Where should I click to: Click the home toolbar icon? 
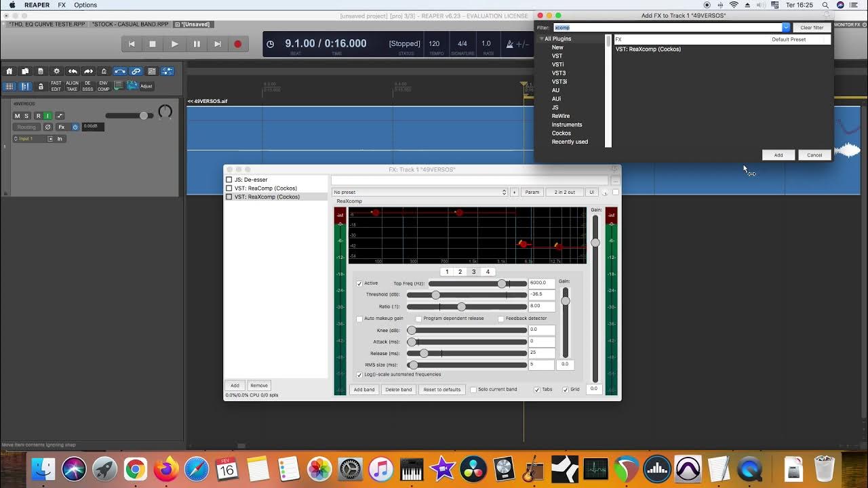(x=9, y=71)
